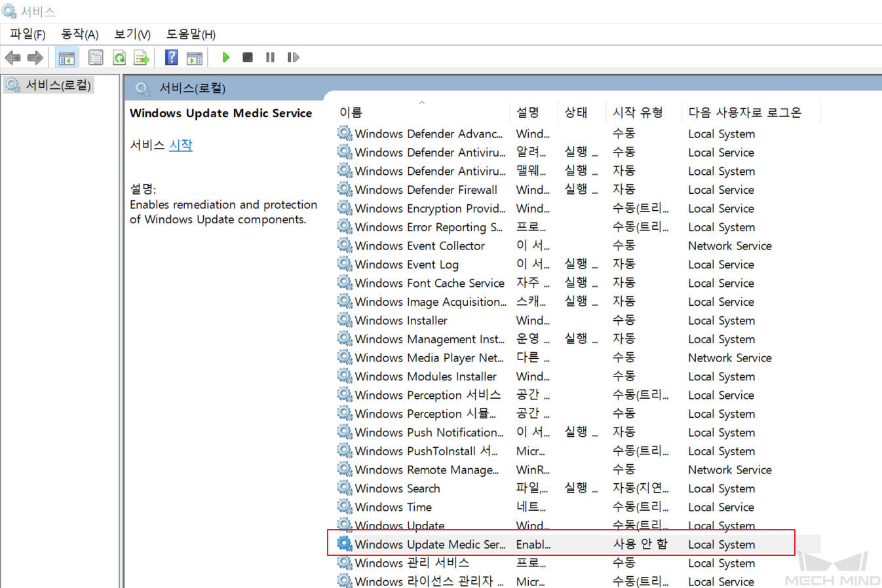Select the Windows Media Player Net... service name

(429, 358)
